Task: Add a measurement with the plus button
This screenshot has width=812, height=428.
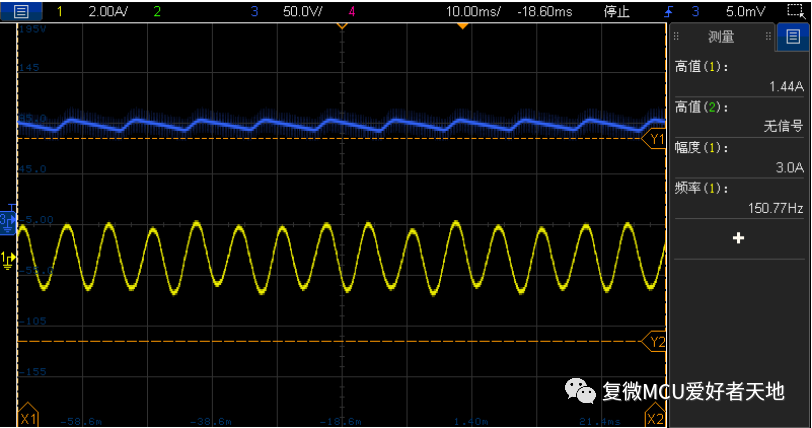Action: tap(739, 238)
